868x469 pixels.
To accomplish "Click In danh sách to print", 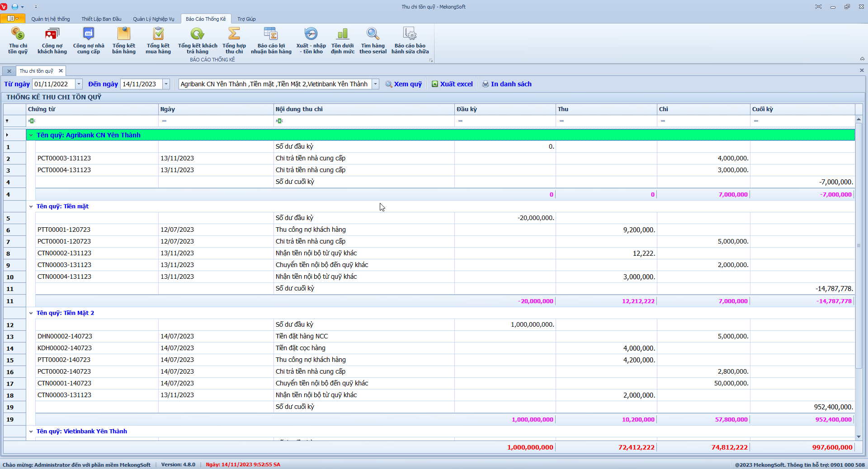I will point(507,84).
